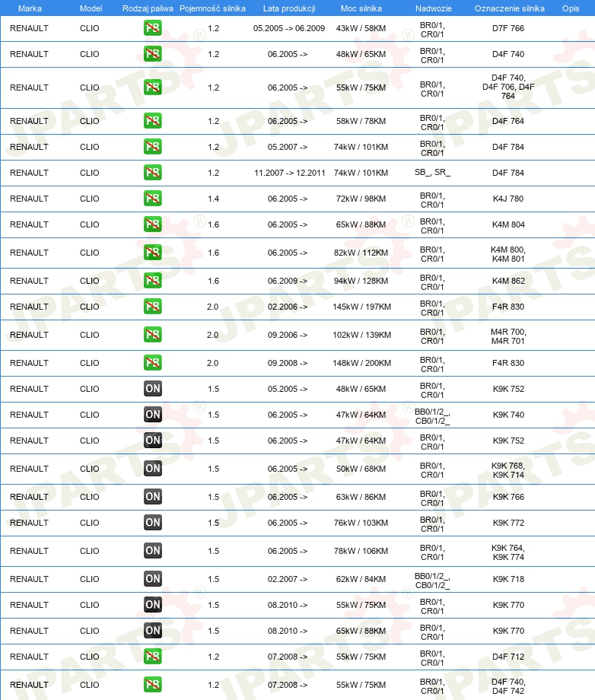The height and width of the screenshot is (700, 595).
Task: Click the 02.2007 -> production date cell
Action: (x=288, y=579)
